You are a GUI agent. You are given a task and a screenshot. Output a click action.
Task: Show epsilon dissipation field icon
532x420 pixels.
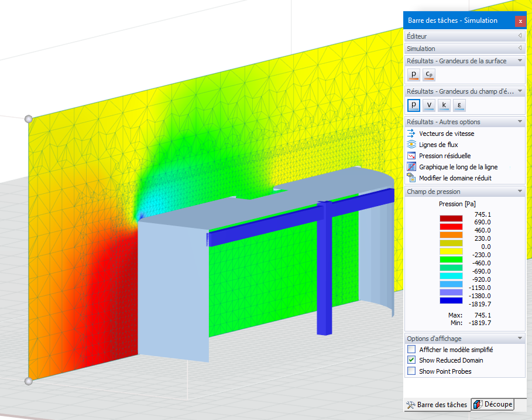coord(459,105)
